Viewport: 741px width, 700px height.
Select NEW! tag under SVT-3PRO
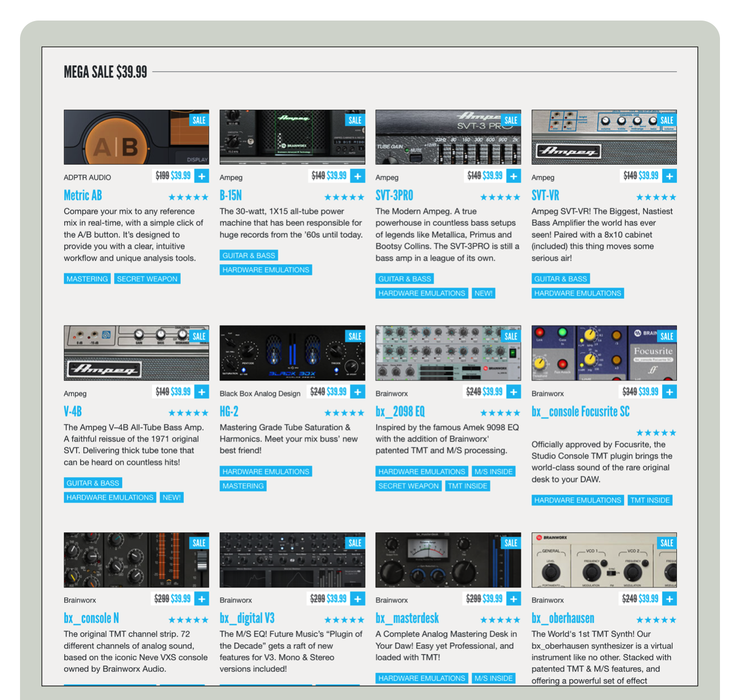483,293
